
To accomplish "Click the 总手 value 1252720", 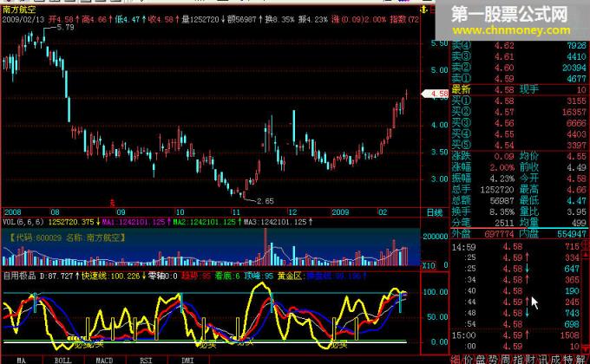I will pyautogui.click(x=497, y=190).
